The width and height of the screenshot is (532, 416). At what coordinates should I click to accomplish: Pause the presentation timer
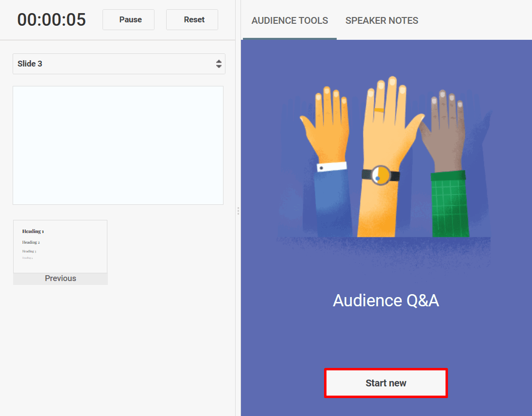pyautogui.click(x=129, y=20)
